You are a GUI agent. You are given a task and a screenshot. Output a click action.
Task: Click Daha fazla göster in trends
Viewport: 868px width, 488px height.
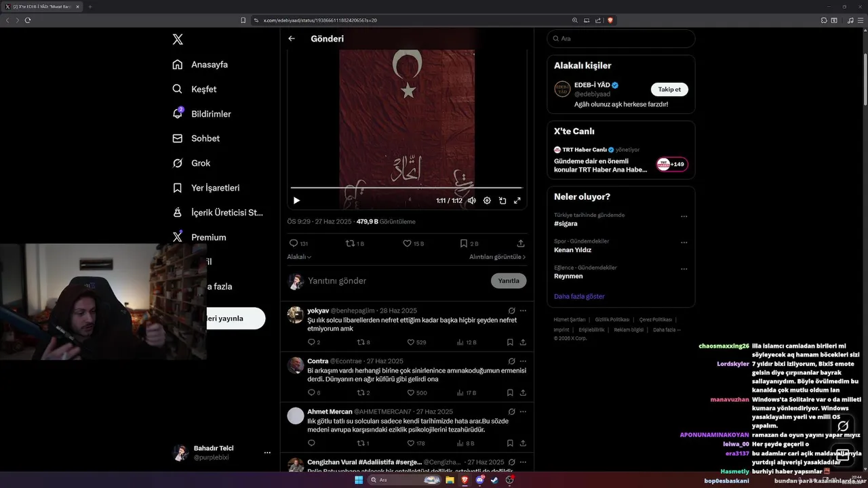579,296
